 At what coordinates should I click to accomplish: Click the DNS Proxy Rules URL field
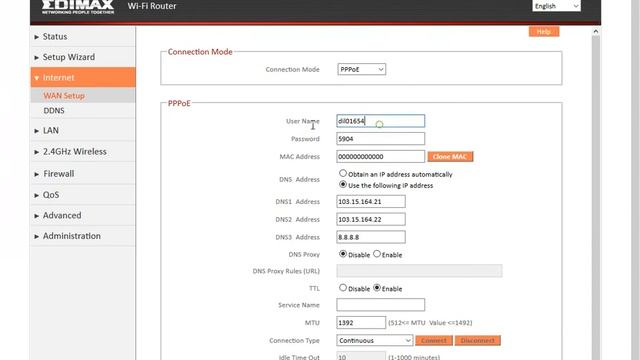coord(420,271)
